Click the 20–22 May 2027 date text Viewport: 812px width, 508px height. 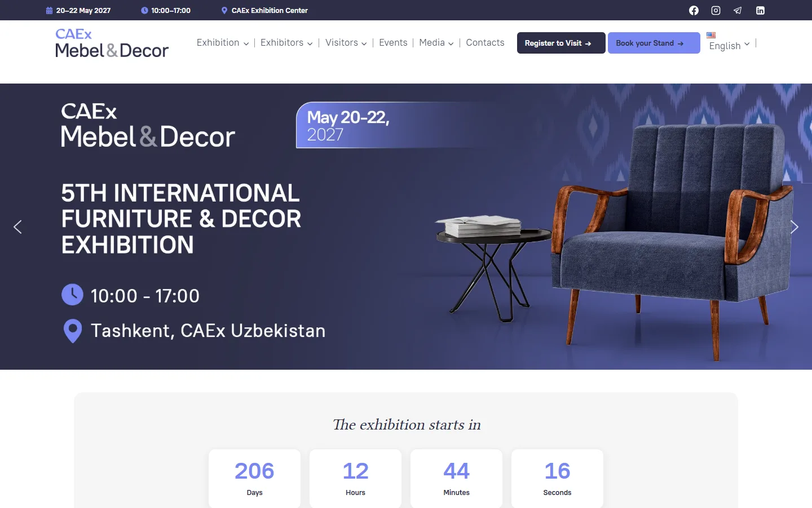point(83,11)
